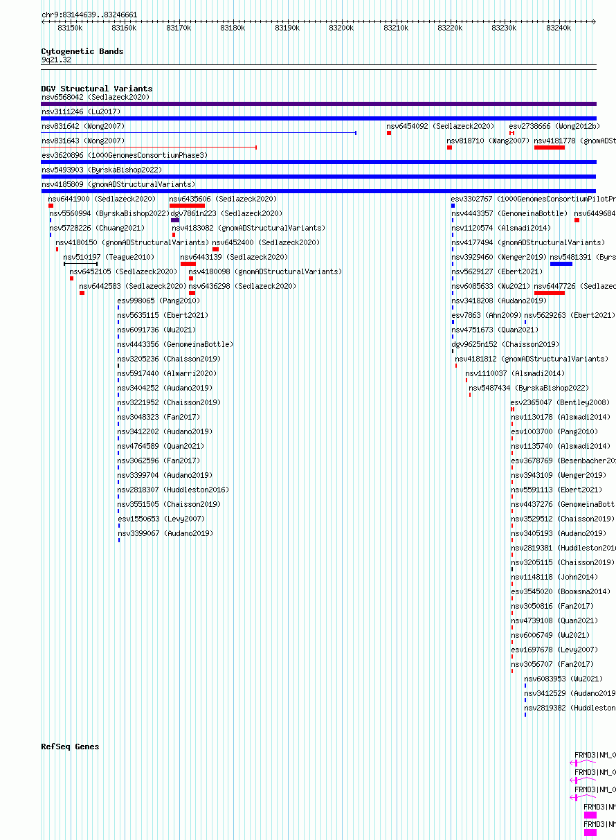Click the nsv6441900 (Sedlazeck2020) variant label
The width and height of the screenshot is (616, 840).
pos(102,199)
